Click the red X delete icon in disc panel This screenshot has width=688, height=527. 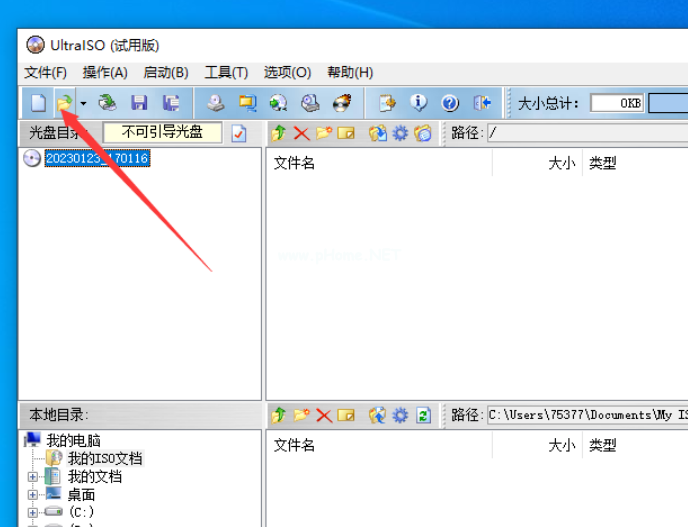(301, 133)
